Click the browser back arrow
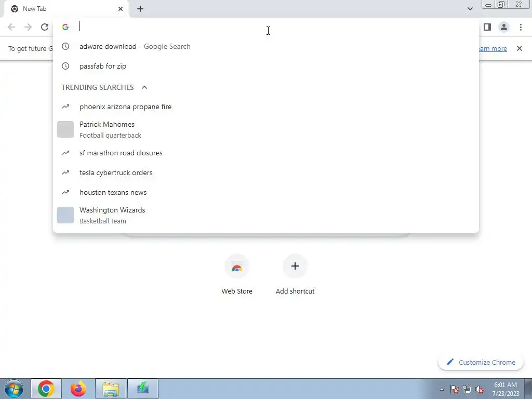 (11, 27)
